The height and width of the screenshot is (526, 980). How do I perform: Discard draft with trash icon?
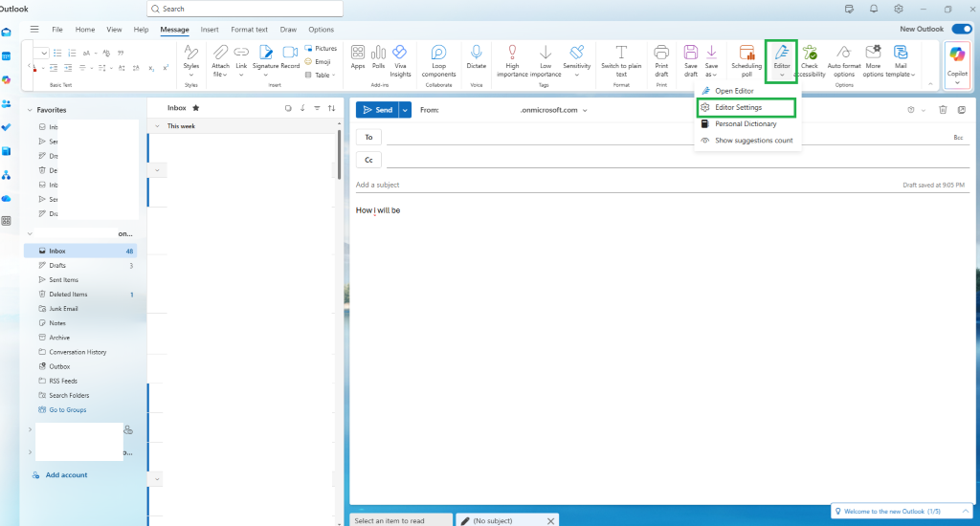tap(943, 110)
